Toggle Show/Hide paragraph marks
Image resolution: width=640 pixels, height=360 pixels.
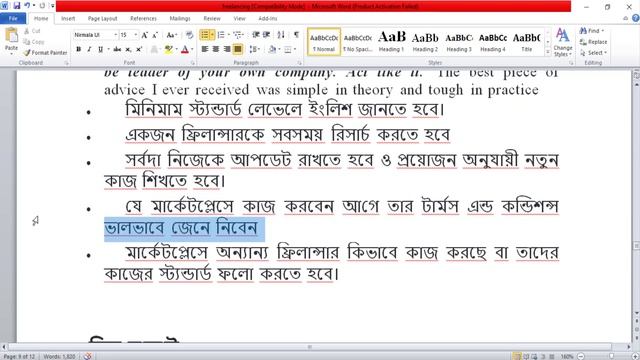(296, 35)
